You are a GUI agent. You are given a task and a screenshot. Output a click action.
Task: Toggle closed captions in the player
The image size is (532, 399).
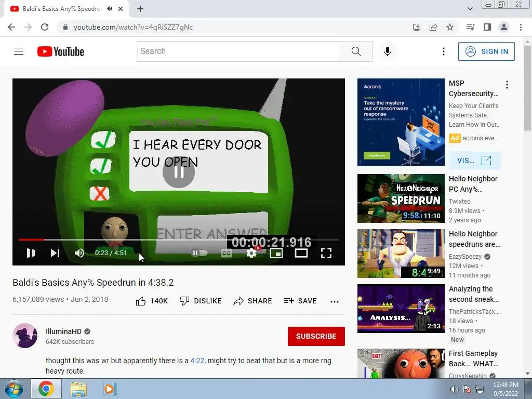click(227, 253)
